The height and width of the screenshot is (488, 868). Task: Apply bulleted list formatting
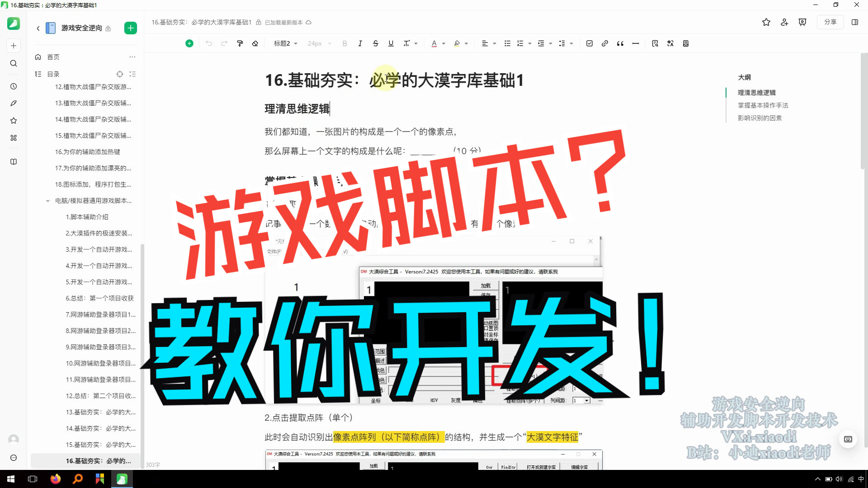507,43
